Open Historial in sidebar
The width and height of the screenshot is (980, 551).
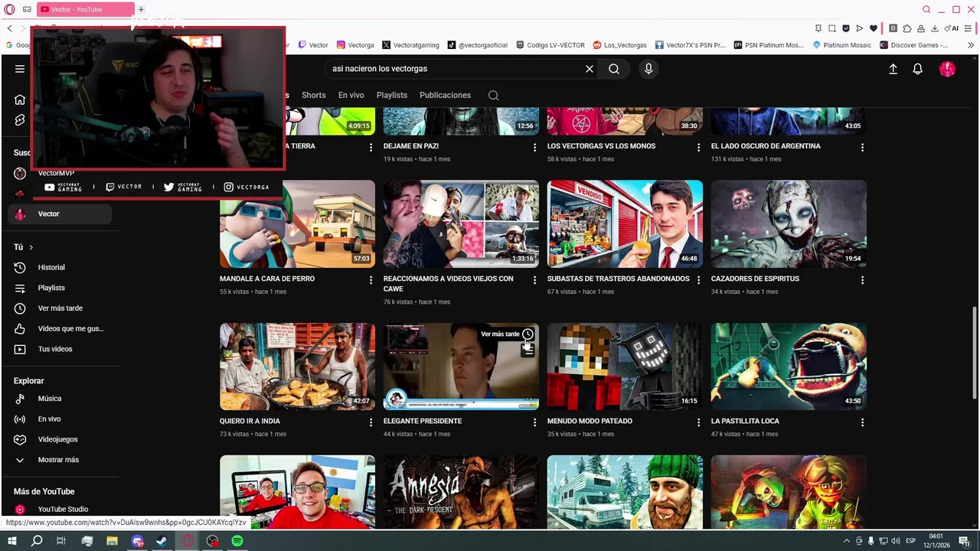tap(51, 267)
